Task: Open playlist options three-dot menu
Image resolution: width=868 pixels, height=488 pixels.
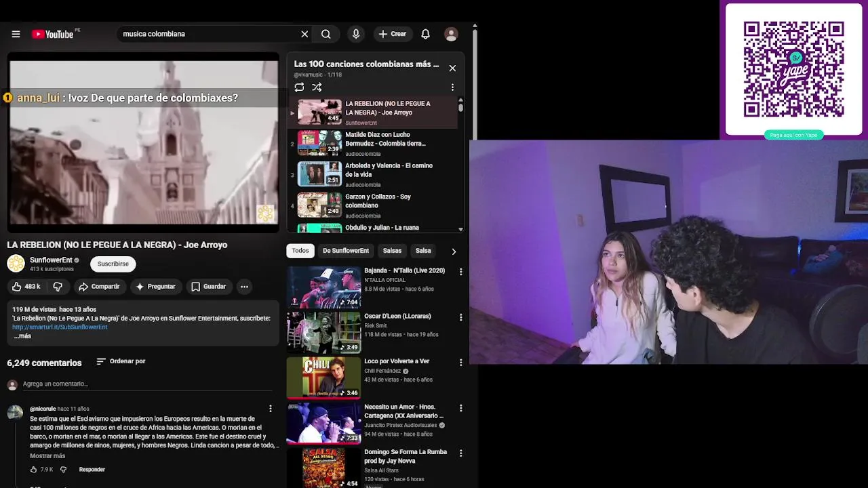Action: click(x=452, y=87)
